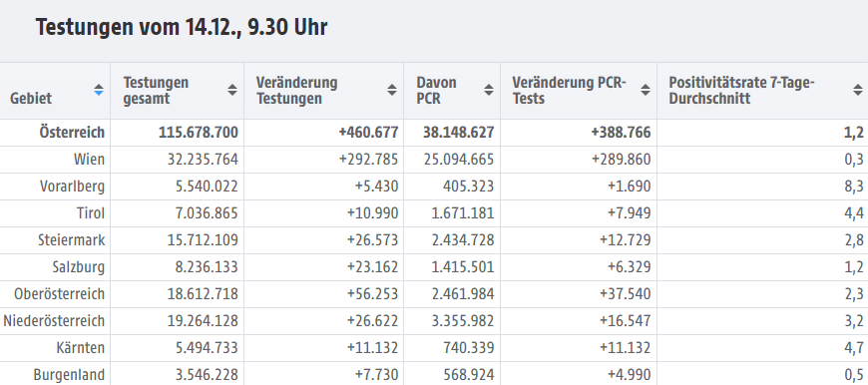Select the Österreich row name
The image size is (868, 385).
pos(72,133)
